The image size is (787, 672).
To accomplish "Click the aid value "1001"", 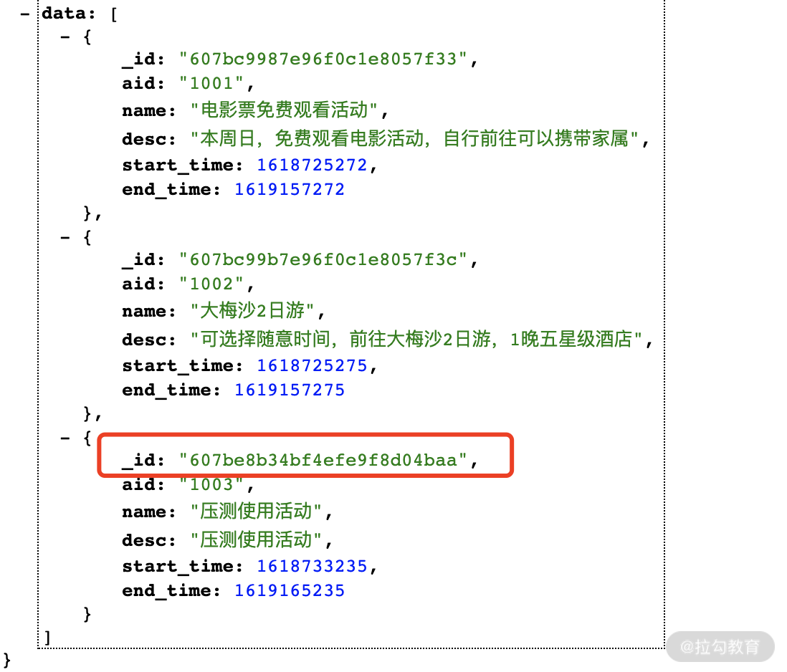I will [211, 83].
